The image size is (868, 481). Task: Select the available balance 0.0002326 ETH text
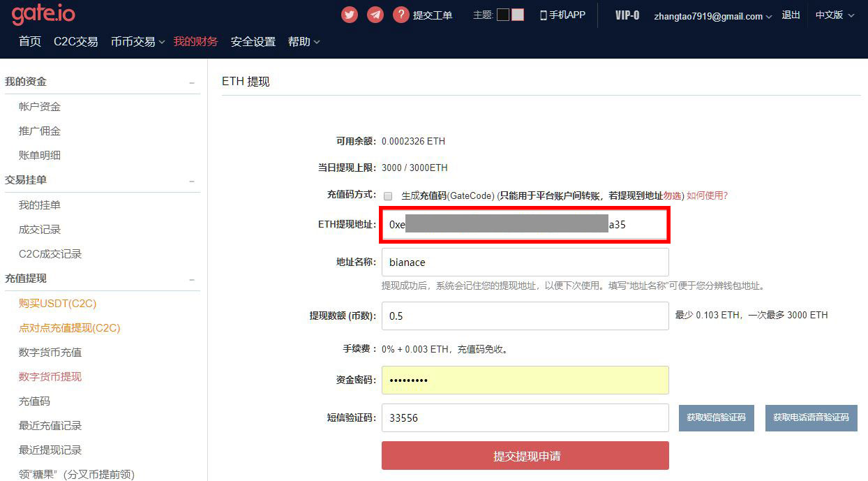point(413,142)
